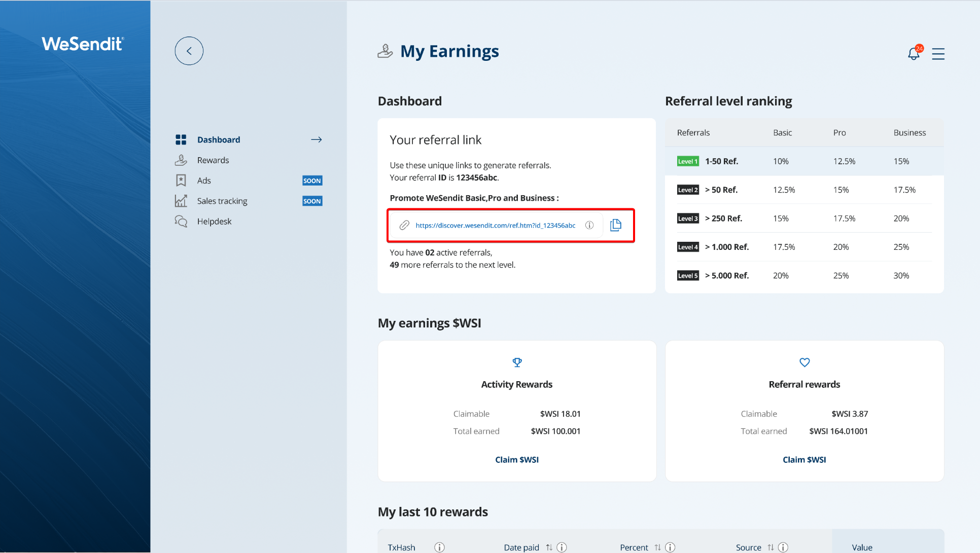
Task: Click the Ads bookmark icon
Action: pos(181,180)
